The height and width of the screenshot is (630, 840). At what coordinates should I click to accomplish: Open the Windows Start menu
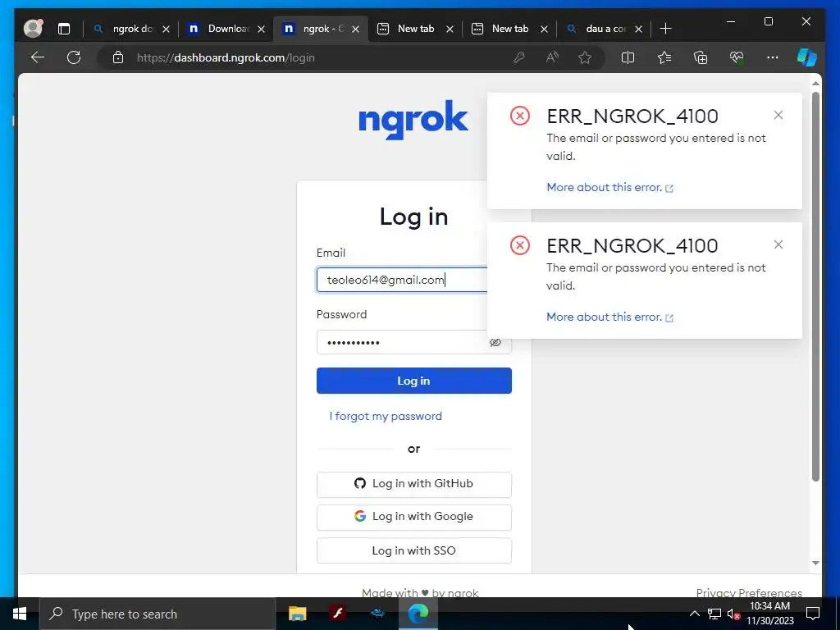tap(20, 614)
